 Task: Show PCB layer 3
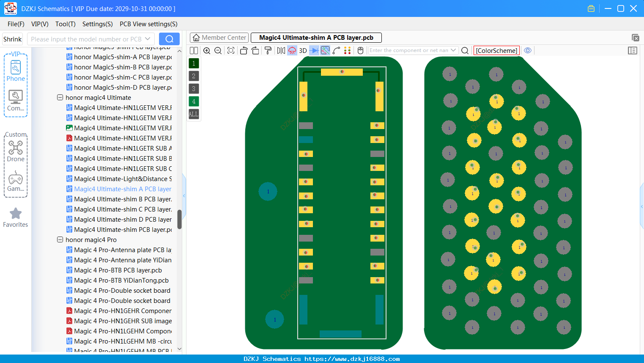coord(194,88)
